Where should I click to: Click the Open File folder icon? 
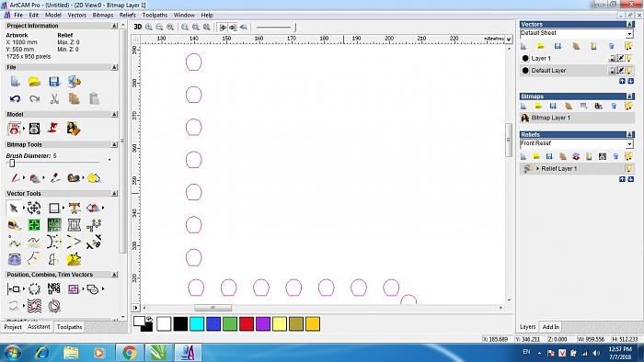coord(35,81)
